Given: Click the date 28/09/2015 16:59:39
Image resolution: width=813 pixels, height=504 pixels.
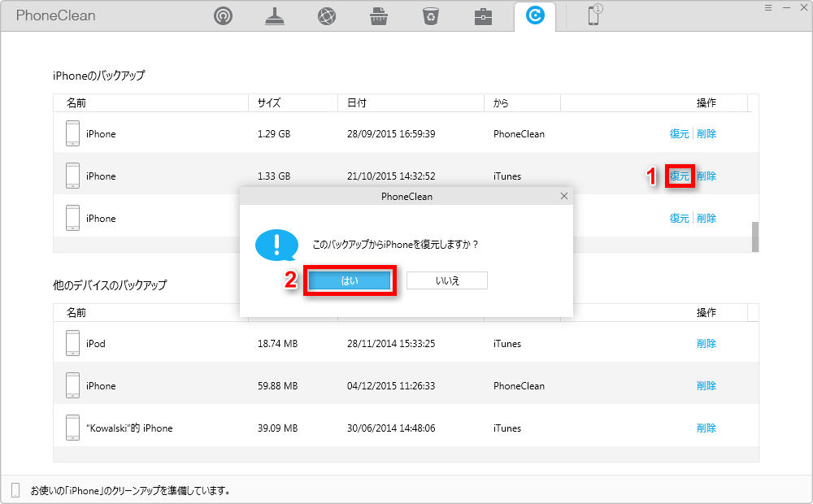Looking at the screenshot, I should click(x=391, y=134).
